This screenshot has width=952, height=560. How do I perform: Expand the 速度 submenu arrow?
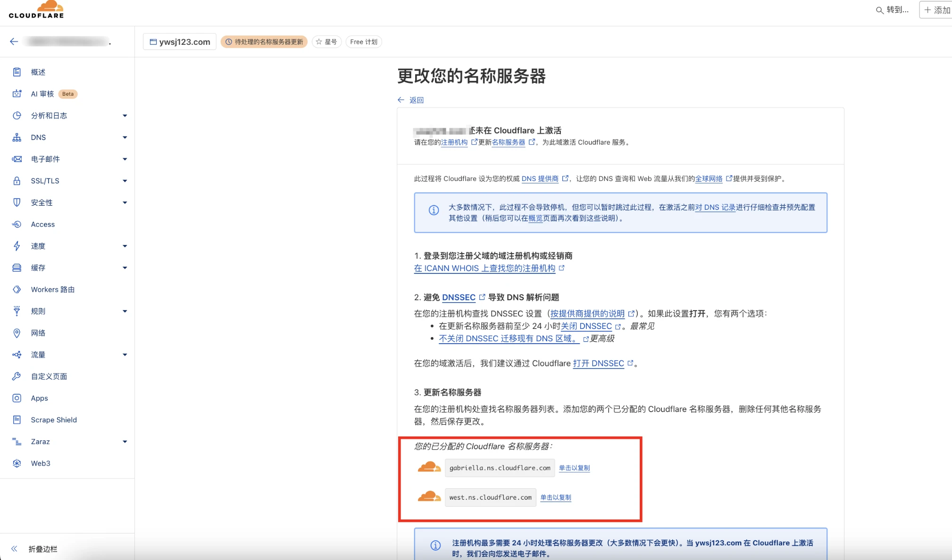click(125, 246)
